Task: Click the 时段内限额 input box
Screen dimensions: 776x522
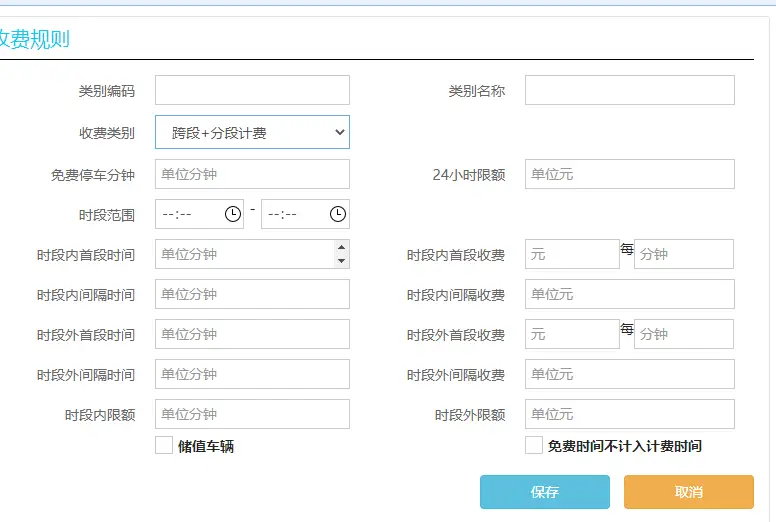Action: 252,414
